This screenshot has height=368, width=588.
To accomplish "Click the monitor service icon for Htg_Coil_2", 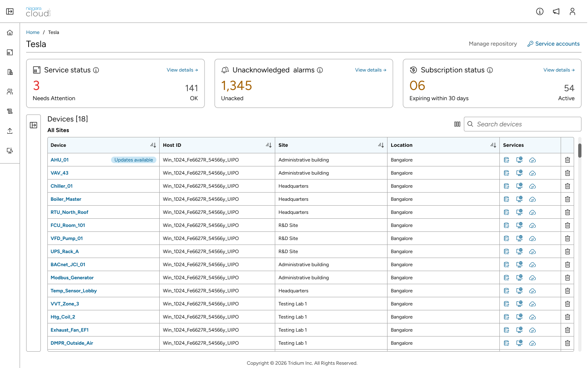I will click(519, 317).
